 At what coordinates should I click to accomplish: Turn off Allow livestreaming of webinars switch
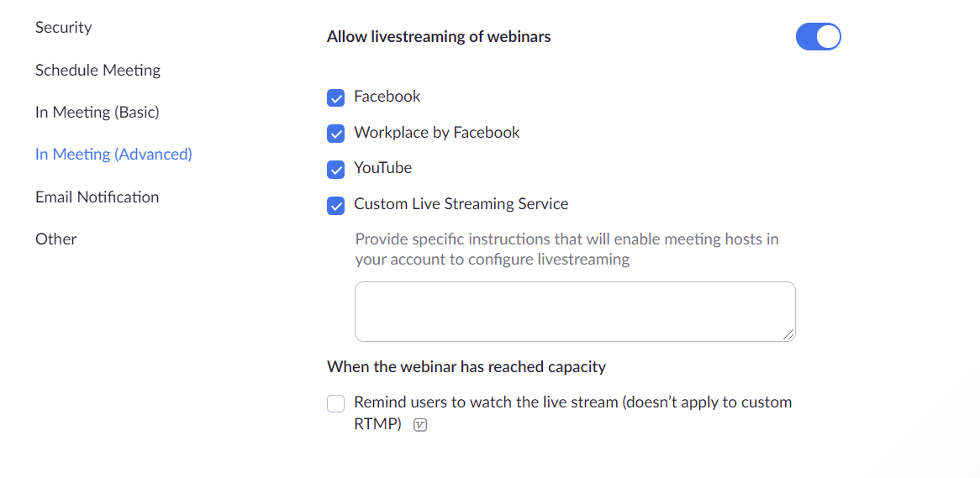tap(818, 37)
